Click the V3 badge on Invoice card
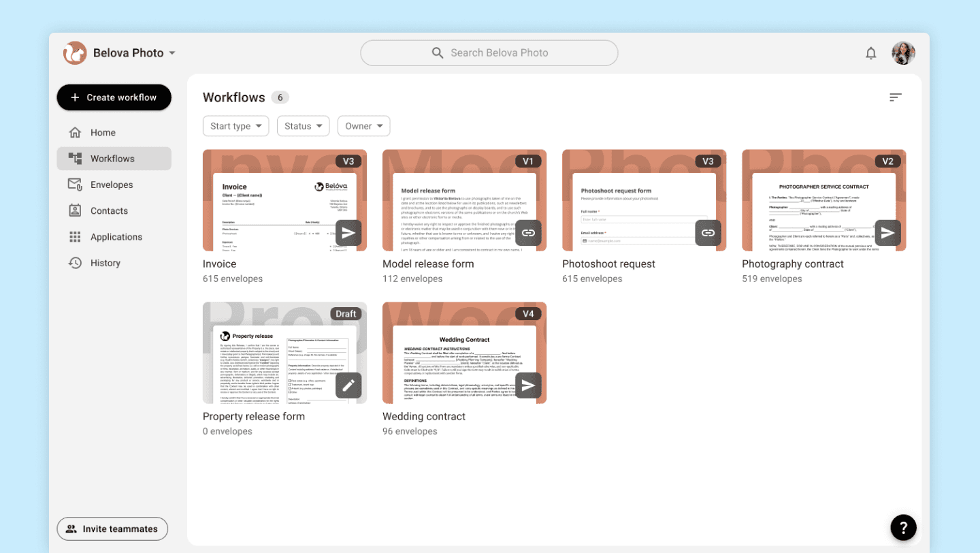This screenshot has height=553, width=980. click(x=348, y=161)
